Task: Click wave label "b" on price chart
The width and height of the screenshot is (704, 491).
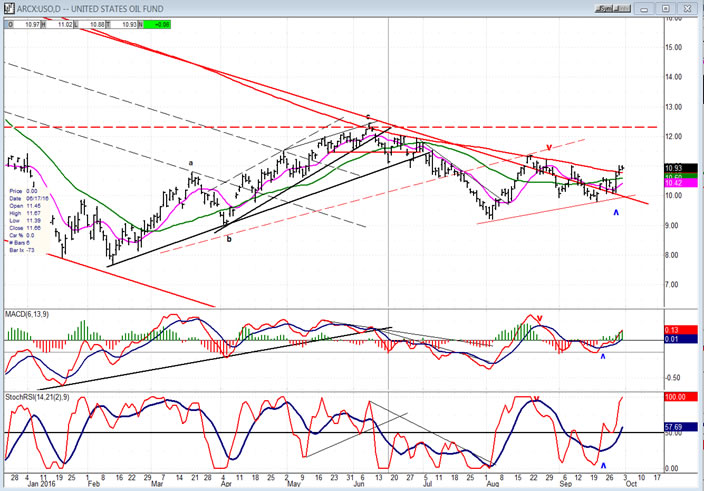Action: (x=228, y=238)
